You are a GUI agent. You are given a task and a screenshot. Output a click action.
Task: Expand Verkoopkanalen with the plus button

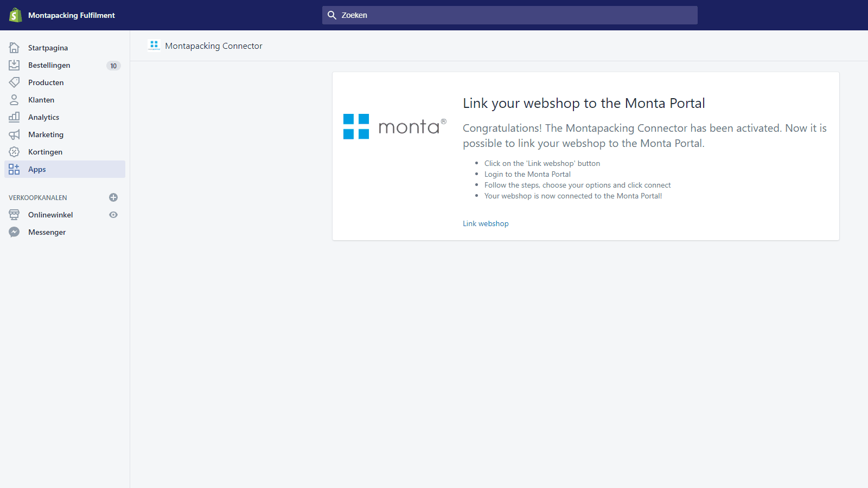click(113, 197)
